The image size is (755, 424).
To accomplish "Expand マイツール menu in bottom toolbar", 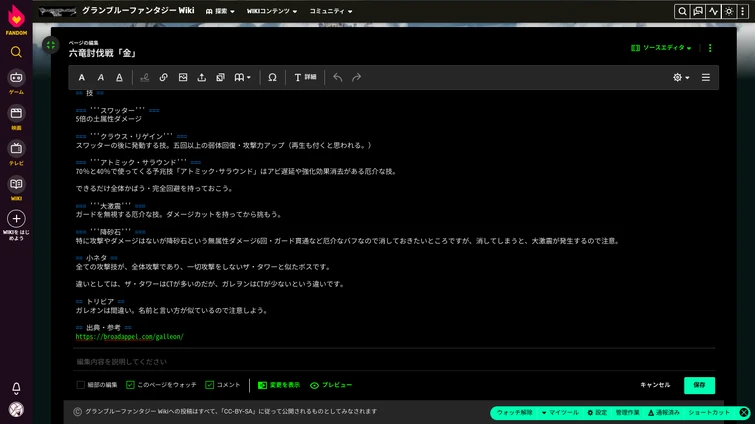I will point(560,412).
